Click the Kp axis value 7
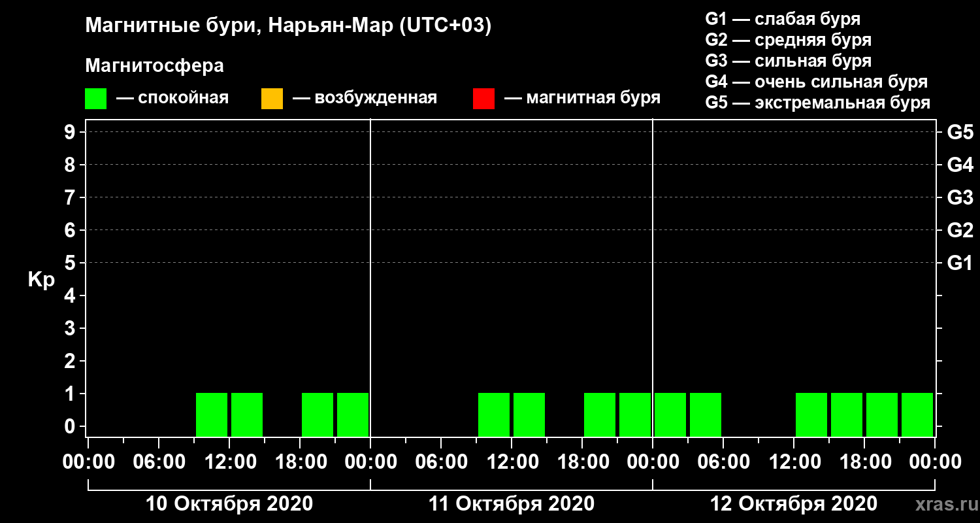The width and height of the screenshot is (980, 523). (71, 197)
